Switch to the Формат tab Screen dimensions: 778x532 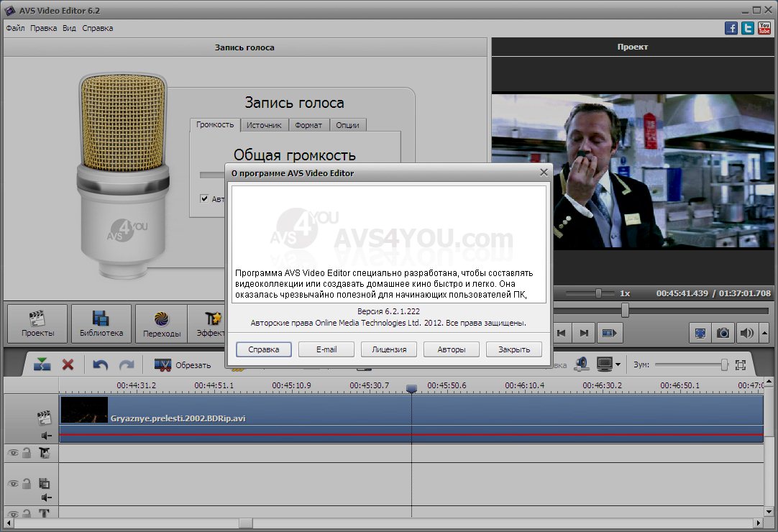coord(308,125)
